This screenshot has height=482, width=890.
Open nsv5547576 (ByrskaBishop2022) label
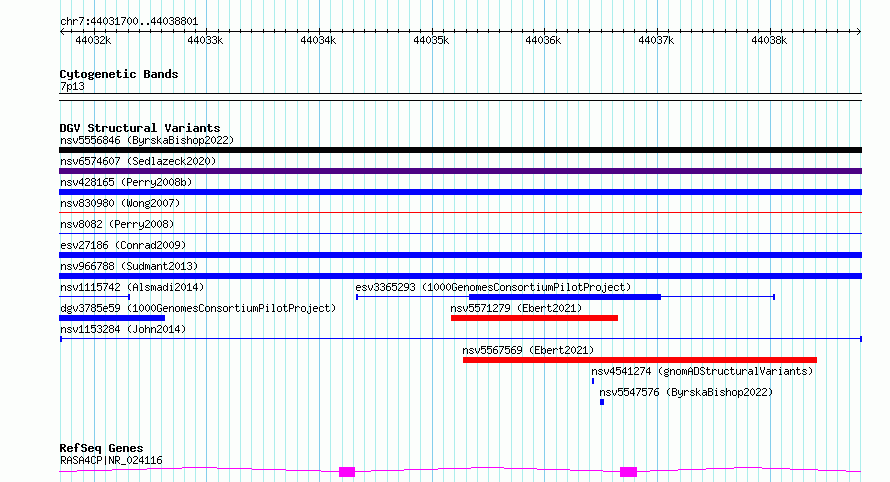tap(686, 392)
